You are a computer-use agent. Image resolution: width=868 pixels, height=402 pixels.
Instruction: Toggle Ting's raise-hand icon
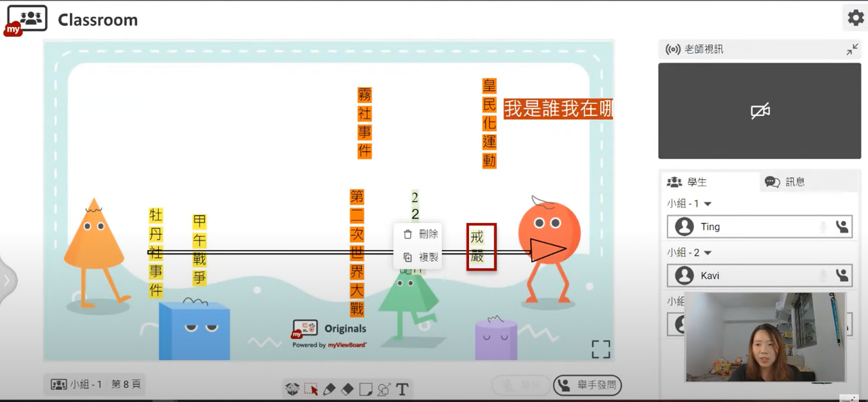click(842, 226)
